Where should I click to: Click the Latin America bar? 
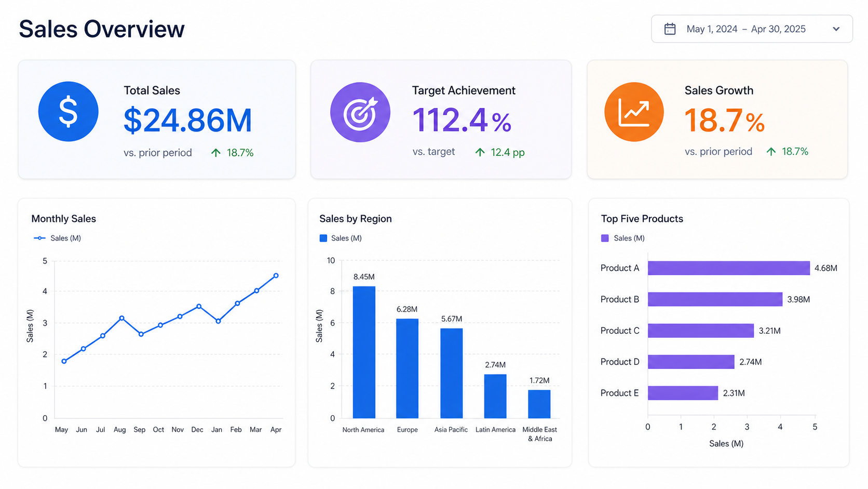pyautogui.click(x=495, y=397)
